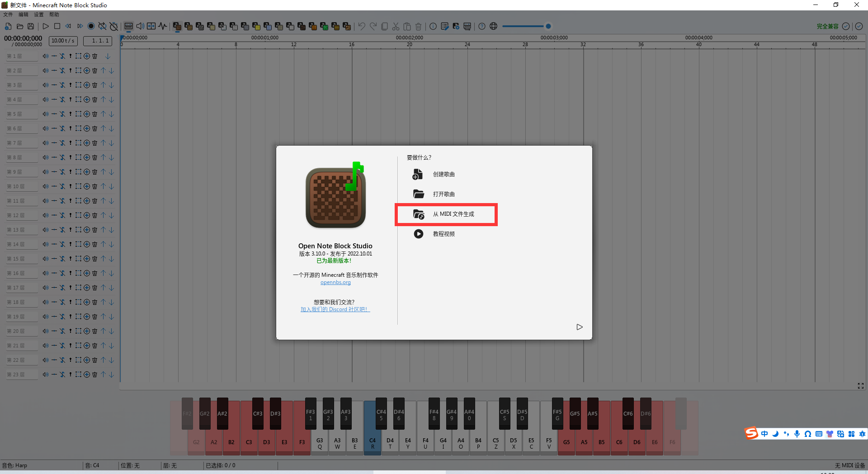Click the save song floppy icon

[31, 26]
